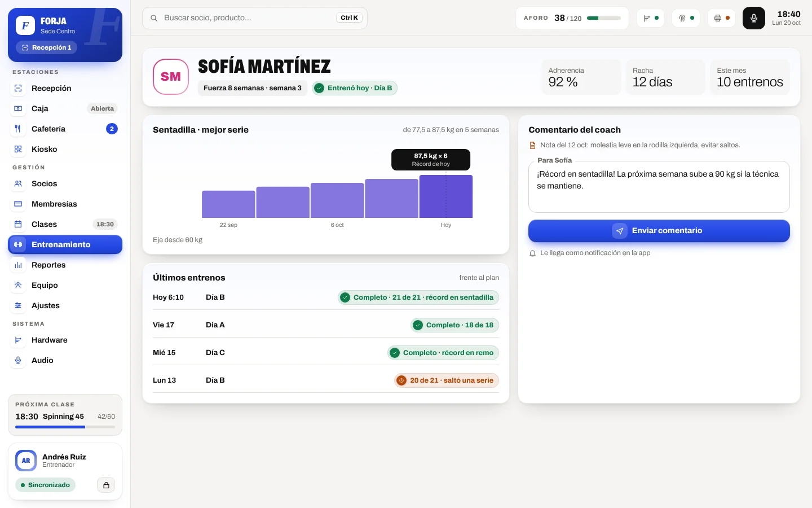Open the Recepción station

coord(65,88)
